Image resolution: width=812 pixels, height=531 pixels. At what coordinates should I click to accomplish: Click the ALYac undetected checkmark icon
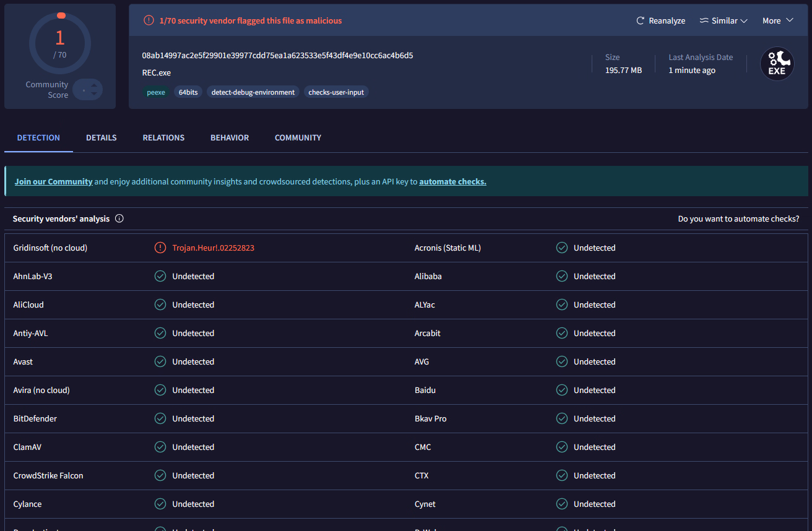click(562, 304)
